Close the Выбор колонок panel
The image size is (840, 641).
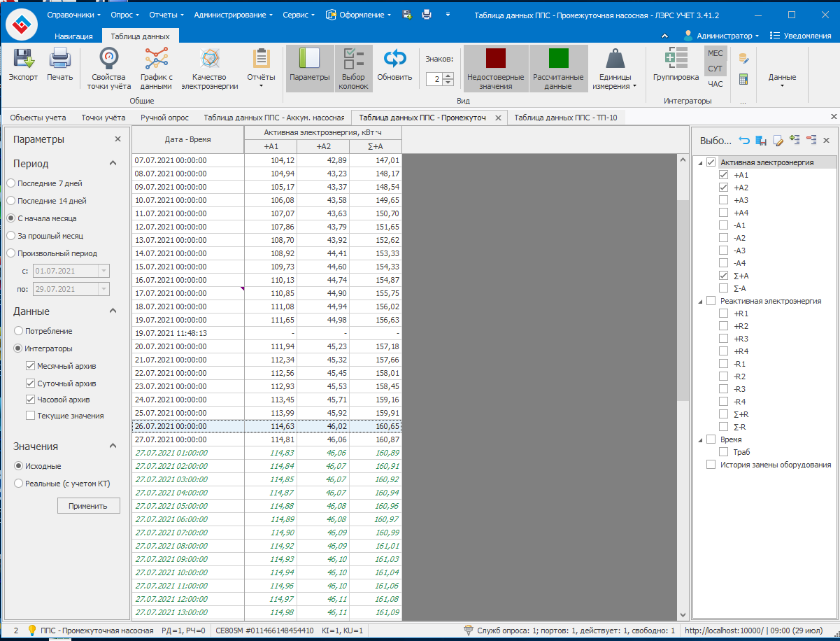pos(826,141)
